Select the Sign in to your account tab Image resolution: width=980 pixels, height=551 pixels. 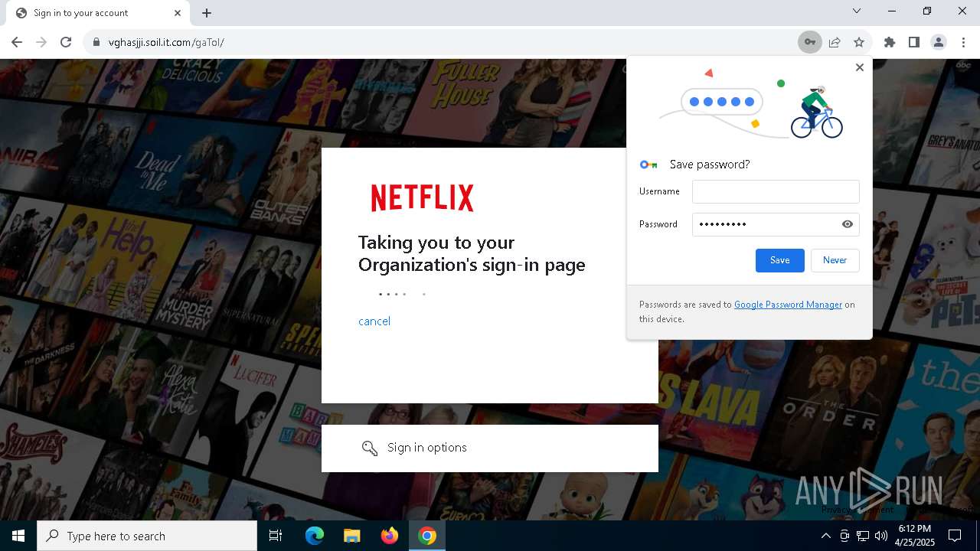tap(98, 13)
